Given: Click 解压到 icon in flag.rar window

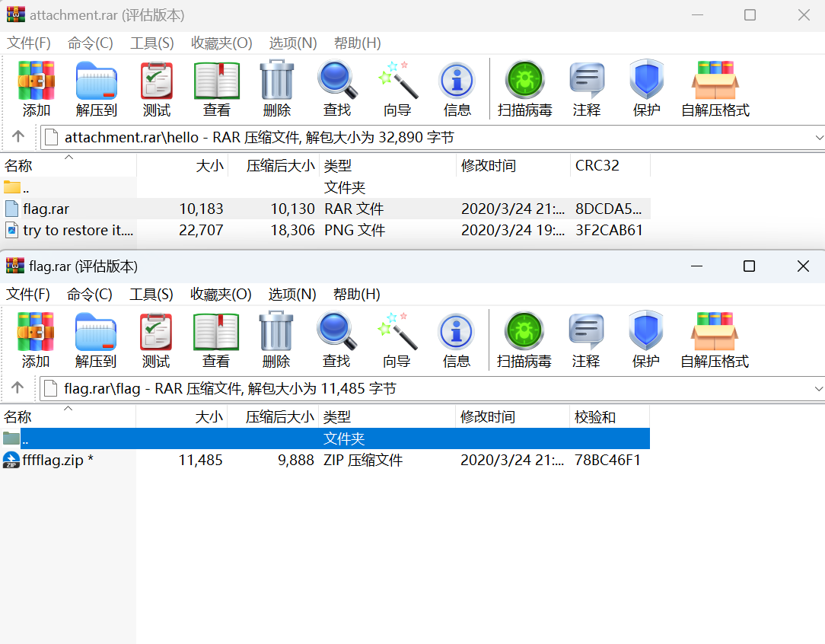Looking at the screenshot, I should [96, 331].
